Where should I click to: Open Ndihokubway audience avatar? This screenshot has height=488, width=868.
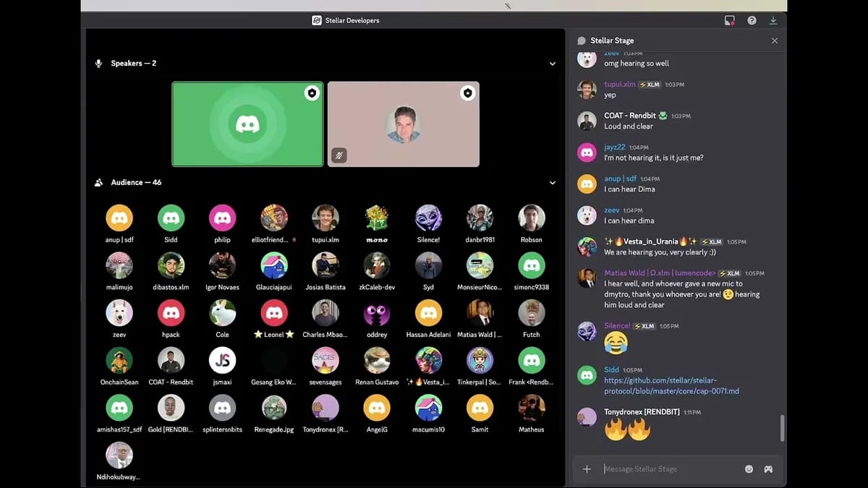(x=119, y=455)
